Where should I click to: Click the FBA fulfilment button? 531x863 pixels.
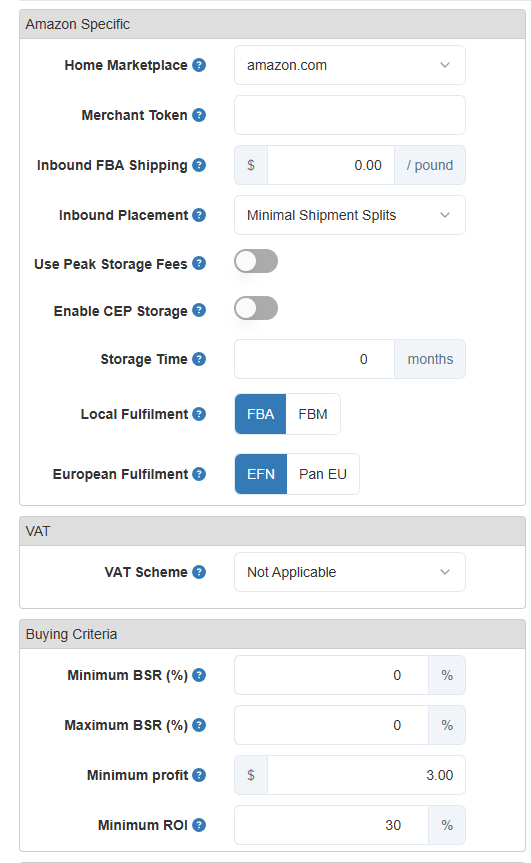click(x=260, y=414)
